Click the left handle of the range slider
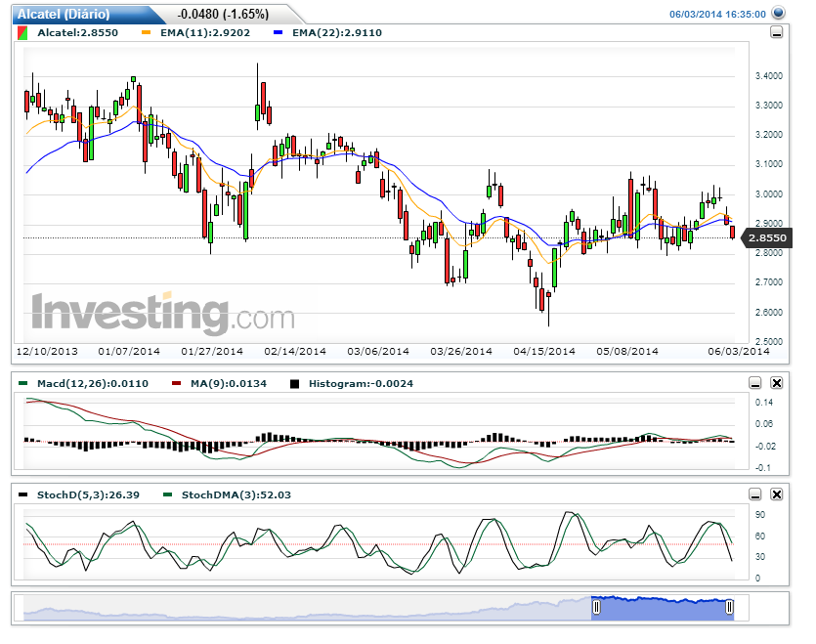Viewport: 816px width, 644px height. [x=596, y=607]
